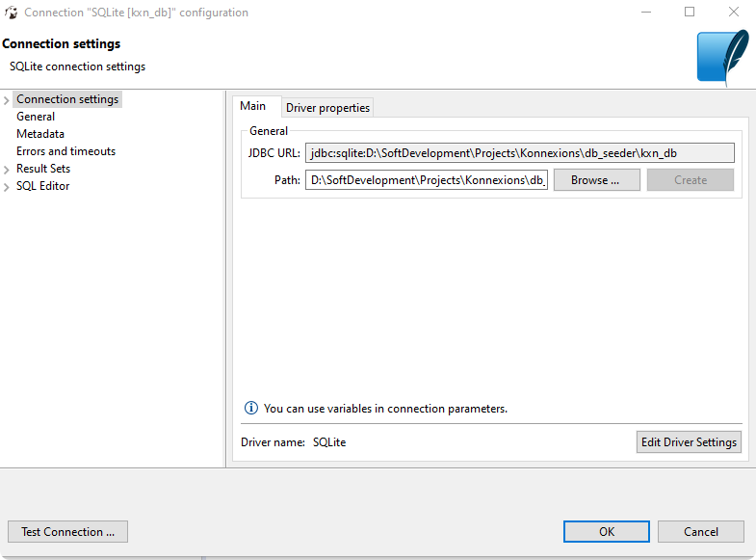This screenshot has height=560, width=756.
Task: Open the General settings page
Action: [x=36, y=117]
